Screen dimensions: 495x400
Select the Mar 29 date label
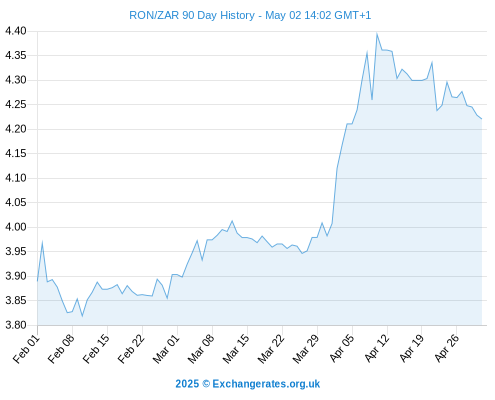pyautogui.click(x=306, y=349)
